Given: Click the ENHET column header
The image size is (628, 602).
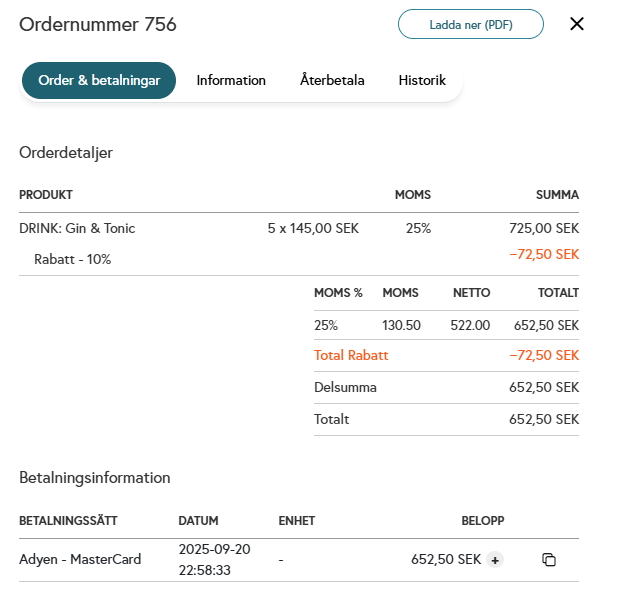Looking at the screenshot, I should point(297,521).
